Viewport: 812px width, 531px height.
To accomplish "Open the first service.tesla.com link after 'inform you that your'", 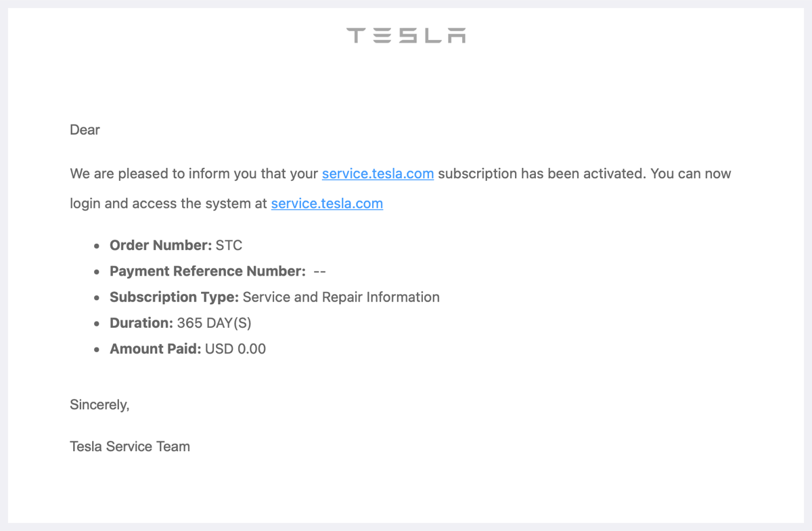I will coord(378,173).
